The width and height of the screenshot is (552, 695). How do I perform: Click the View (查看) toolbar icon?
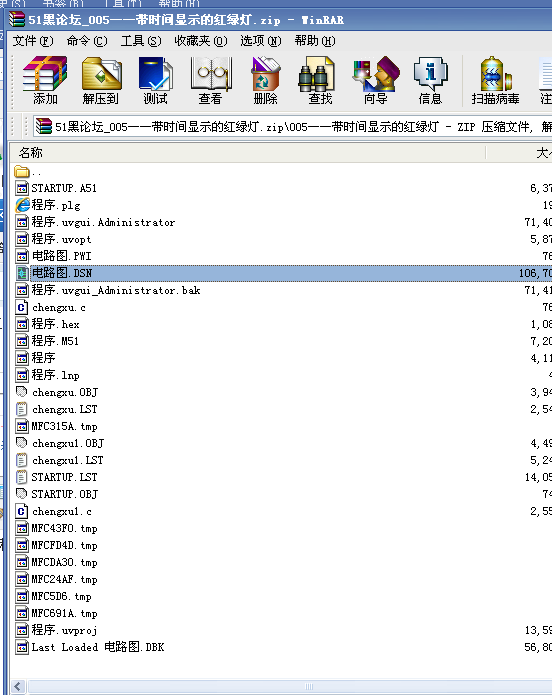coord(211,80)
